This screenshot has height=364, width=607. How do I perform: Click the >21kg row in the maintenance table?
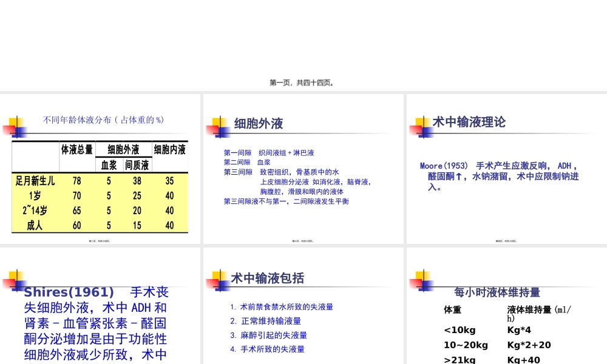[x=461, y=359]
